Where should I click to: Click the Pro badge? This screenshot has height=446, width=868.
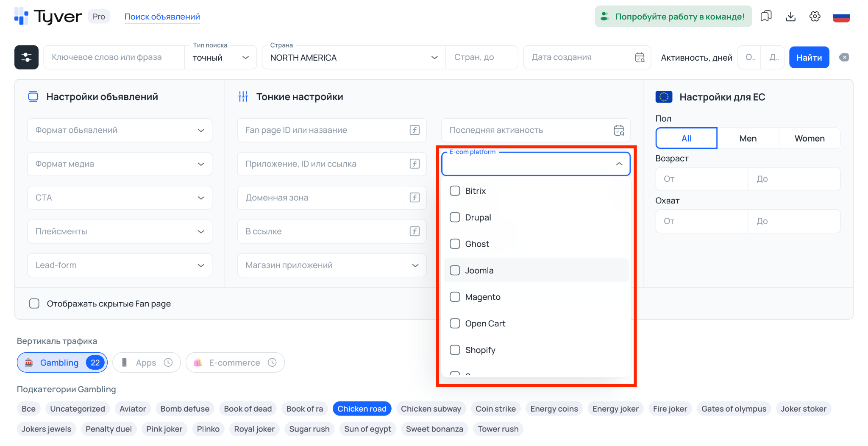coord(99,17)
